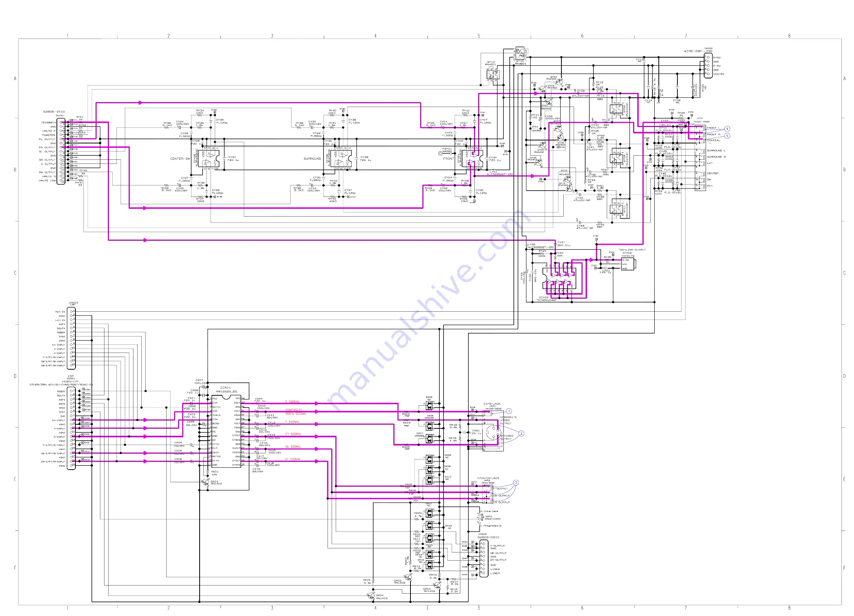Viewport: 854px width, 616px height.
Task: Click the E+5V pin label
Action: [x=716, y=58]
